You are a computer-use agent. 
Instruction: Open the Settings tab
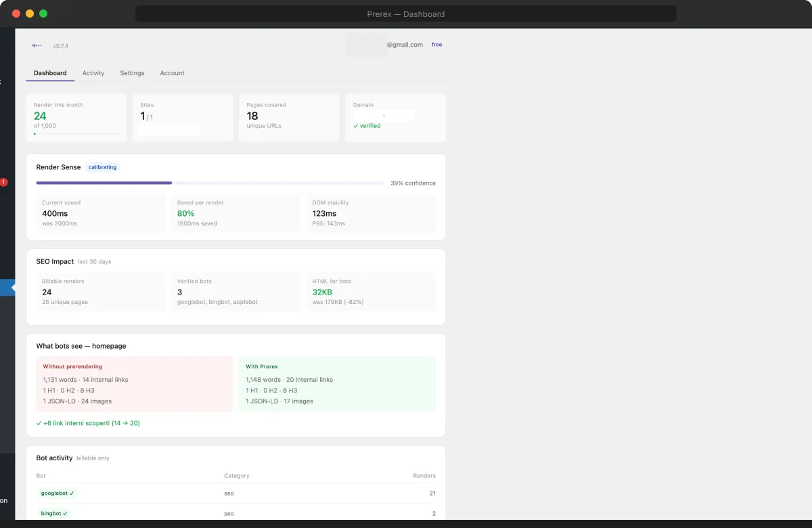click(132, 72)
